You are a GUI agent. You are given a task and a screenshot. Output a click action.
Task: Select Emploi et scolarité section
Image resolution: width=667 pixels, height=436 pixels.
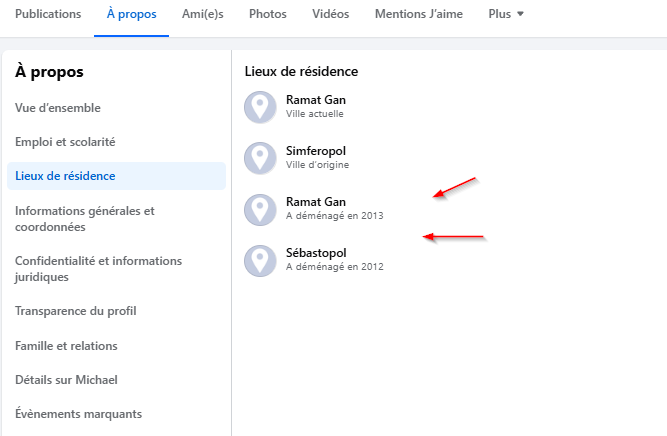click(65, 142)
